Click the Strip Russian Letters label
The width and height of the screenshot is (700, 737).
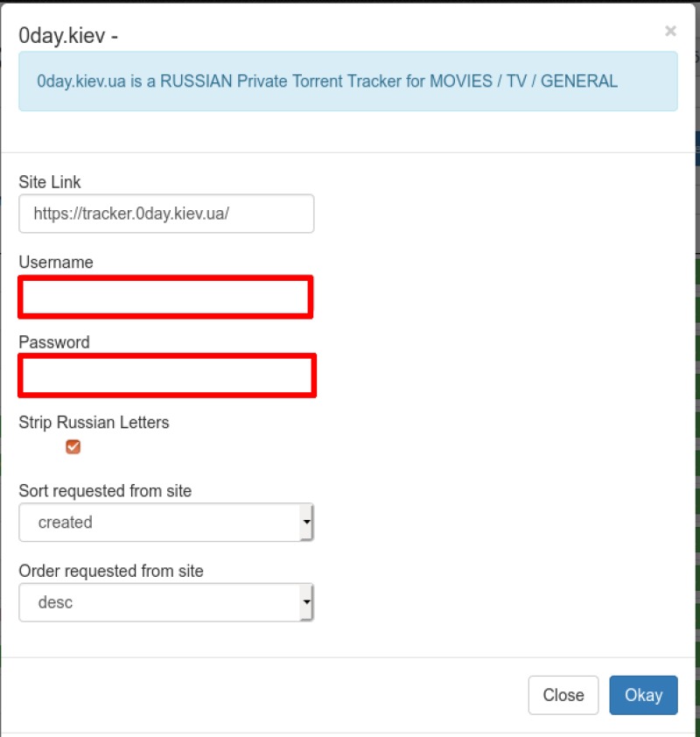coord(94,423)
